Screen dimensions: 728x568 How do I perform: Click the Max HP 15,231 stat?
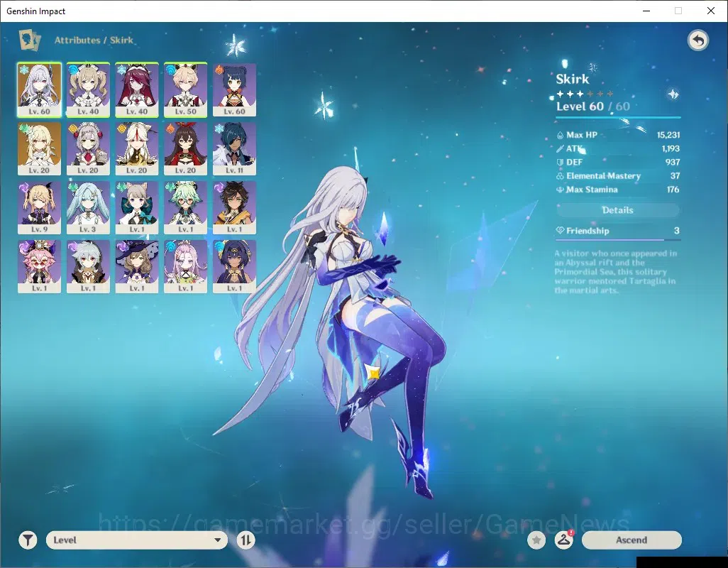pyautogui.click(x=618, y=135)
